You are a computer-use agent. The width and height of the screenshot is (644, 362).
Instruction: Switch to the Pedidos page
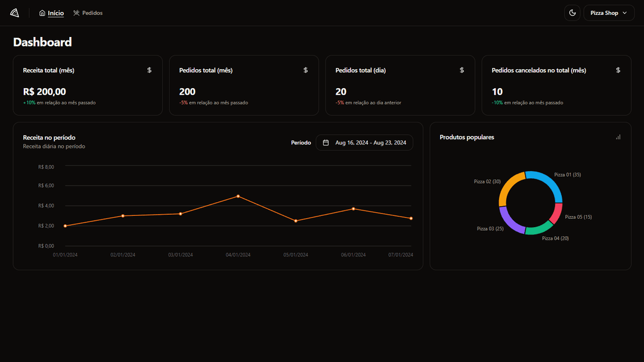[92, 13]
